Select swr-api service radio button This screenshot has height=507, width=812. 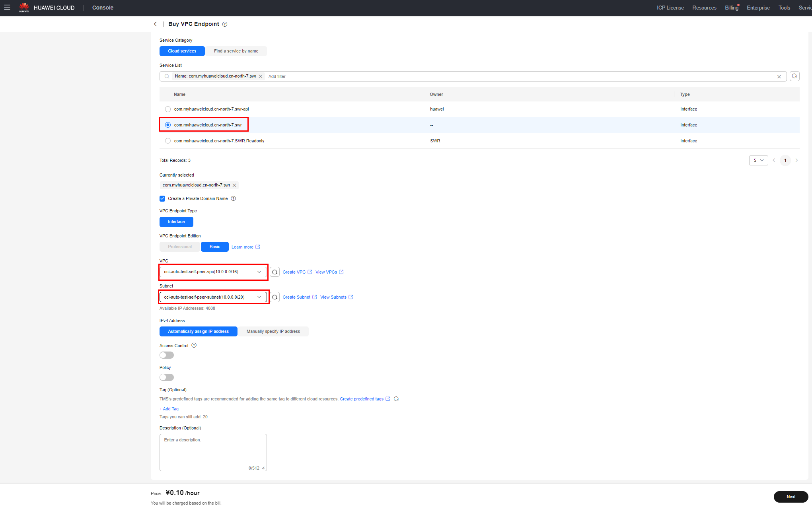[x=168, y=109]
